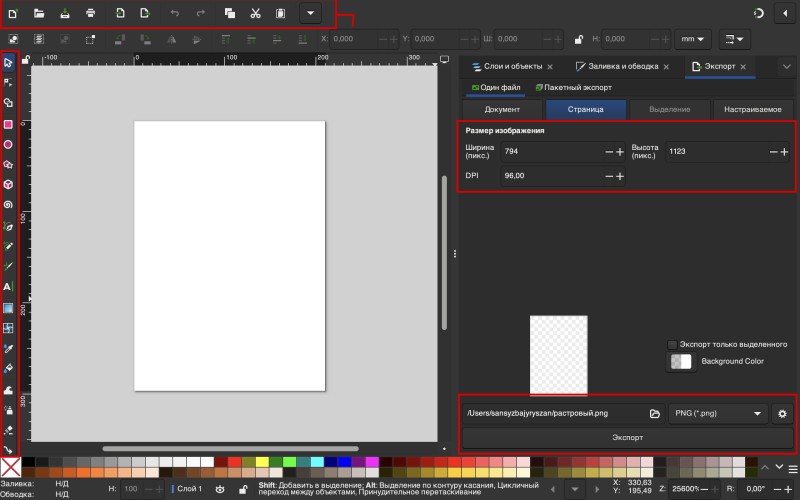Select the Gradient tool
Image resolution: width=800 pixels, height=500 pixels.
click(8, 308)
